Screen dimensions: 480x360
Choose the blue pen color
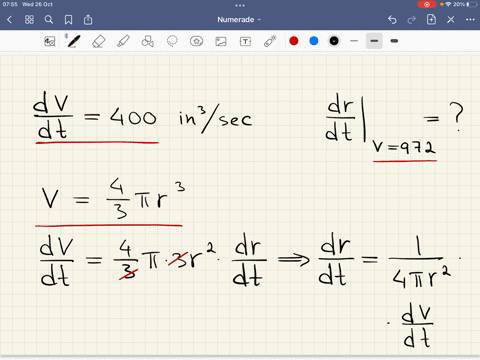(x=314, y=41)
